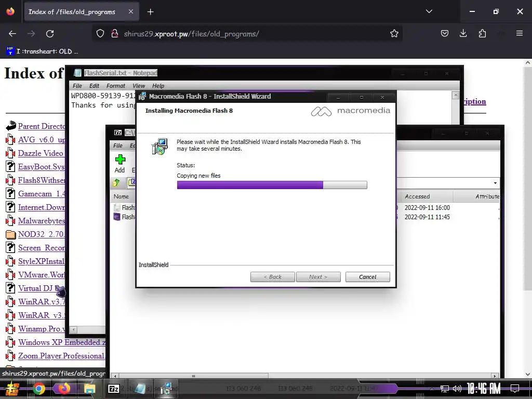Switch to Firefox on the taskbar
Viewport: 532px width, 399px height.
click(x=64, y=389)
